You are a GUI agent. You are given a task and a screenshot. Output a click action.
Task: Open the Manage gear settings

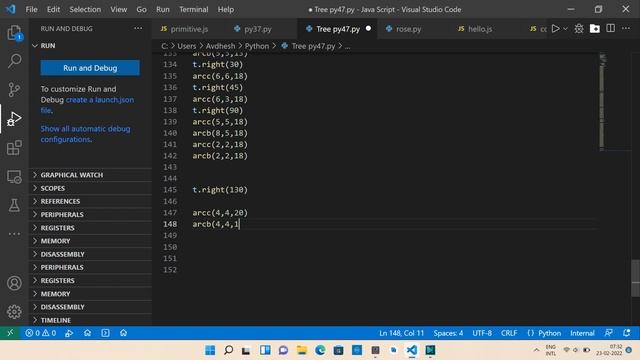click(x=14, y=312)
